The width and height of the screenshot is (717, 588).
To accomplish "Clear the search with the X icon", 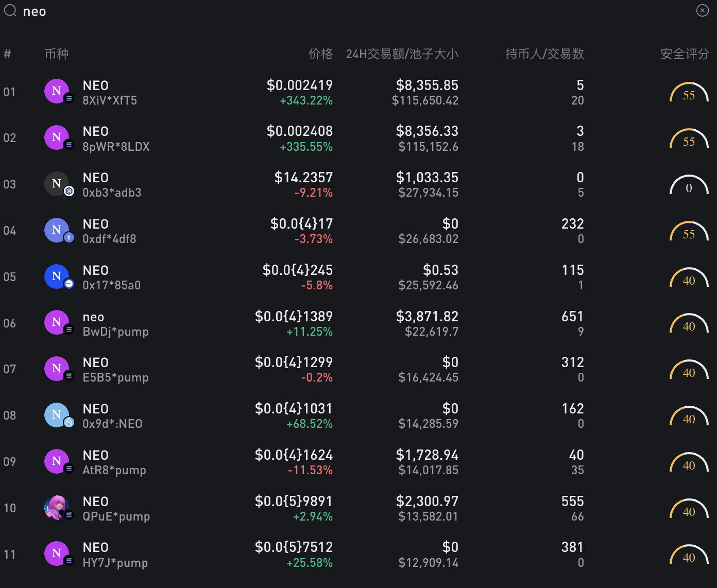I will coord(703,10).
